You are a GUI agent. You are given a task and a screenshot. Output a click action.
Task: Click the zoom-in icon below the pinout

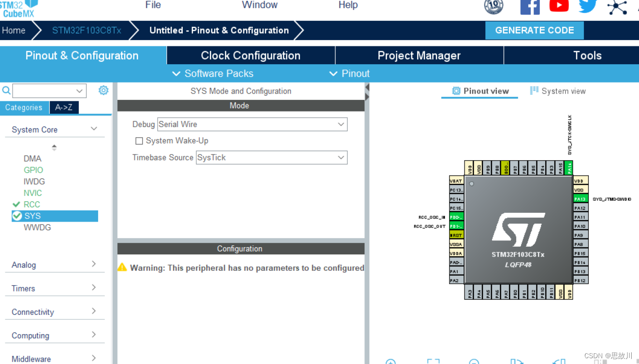click(391, 362)
